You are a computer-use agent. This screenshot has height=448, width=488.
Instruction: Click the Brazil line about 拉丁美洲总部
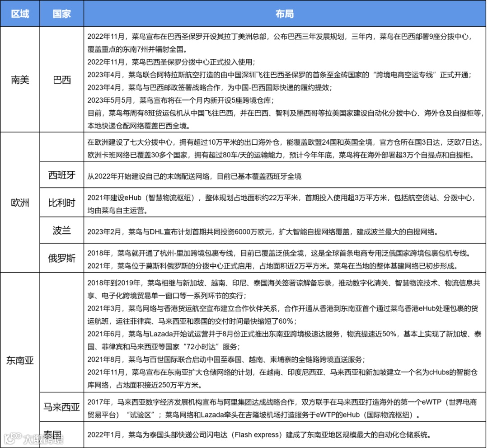tap(280, 37)
